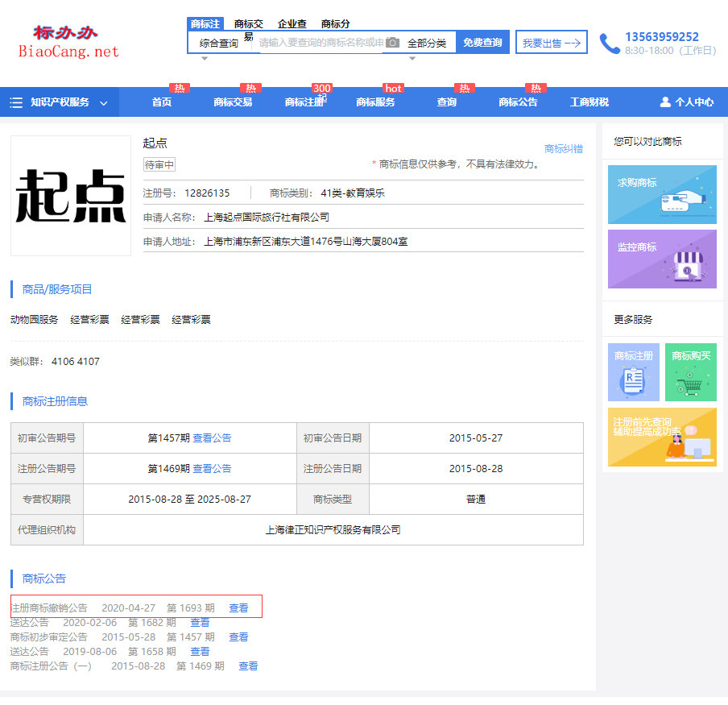Viewport: 728px width, 705px height.
Task: Click the 标办办 BiaoCang.net logo
Action: coord(68,42)
